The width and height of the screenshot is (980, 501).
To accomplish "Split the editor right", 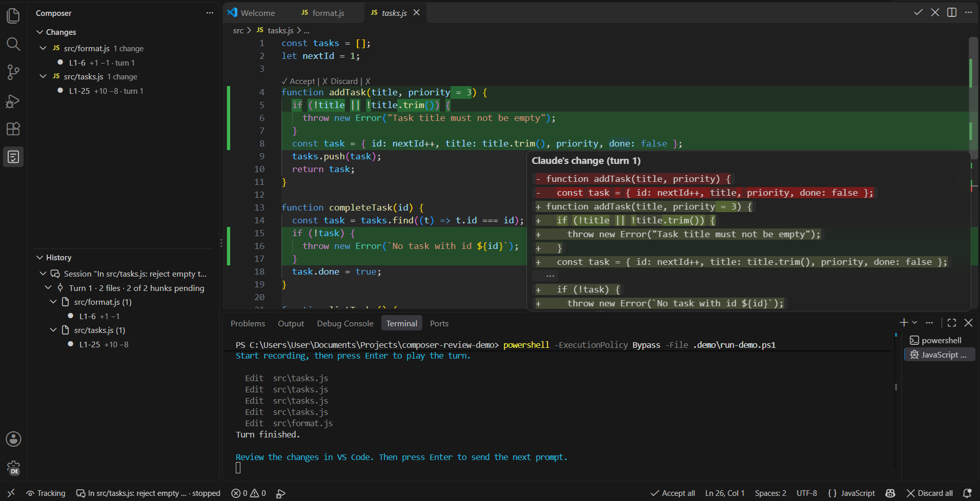I will click(x=952, y=12).
